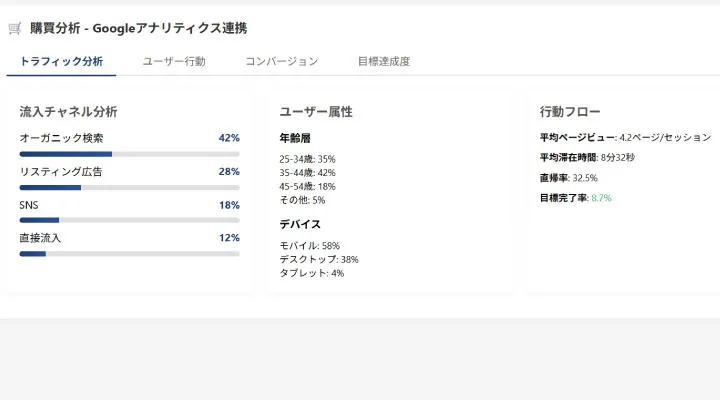Click the green 8.7% 目標完了率 value
Screen dimensions: 720x400
(601, 198)
